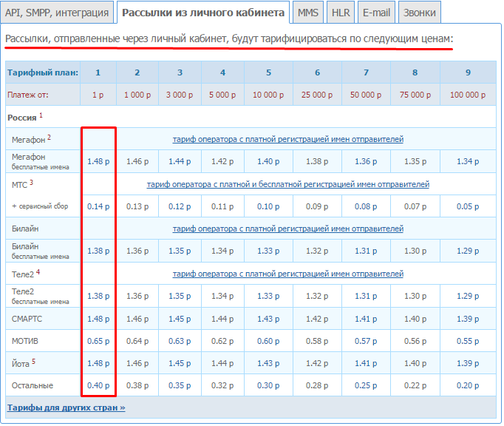This screenshot has height=426, width=504.
Task: Click tariff plan column header 5
Action: [x=268, y=72]
